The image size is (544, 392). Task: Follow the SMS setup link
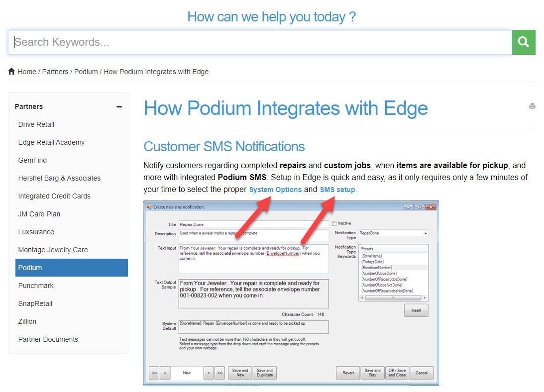(337, 190)
